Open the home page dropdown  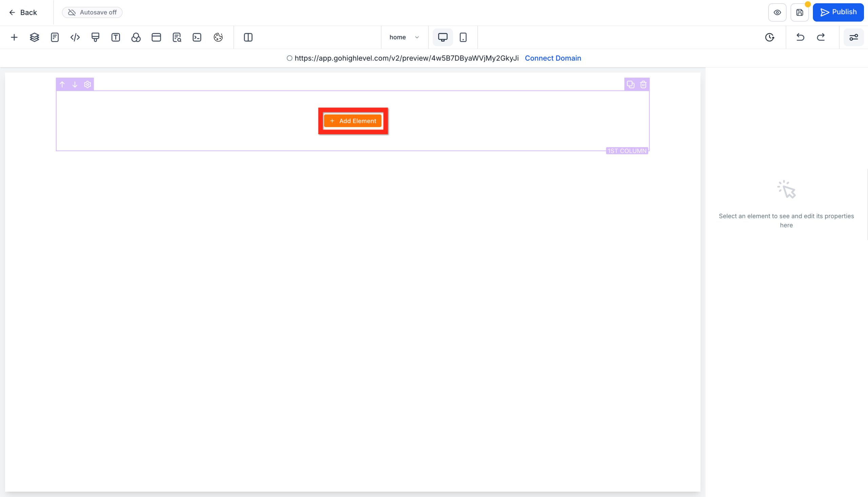[404, 37]
